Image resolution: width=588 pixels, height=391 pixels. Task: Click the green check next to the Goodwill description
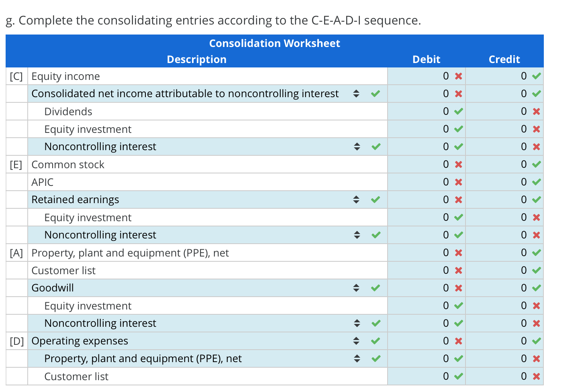tap(376, 287)
